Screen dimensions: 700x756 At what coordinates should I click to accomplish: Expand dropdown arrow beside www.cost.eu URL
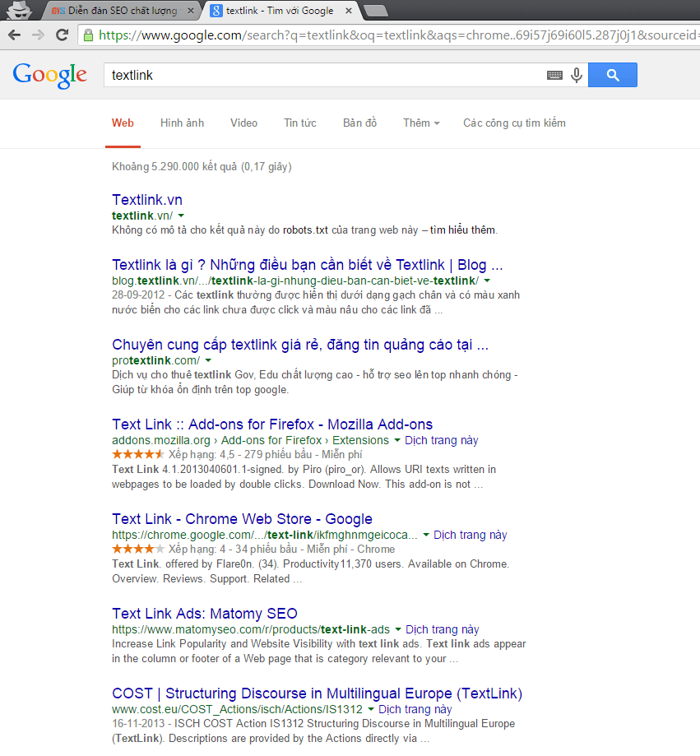click(x=371, y=709)
